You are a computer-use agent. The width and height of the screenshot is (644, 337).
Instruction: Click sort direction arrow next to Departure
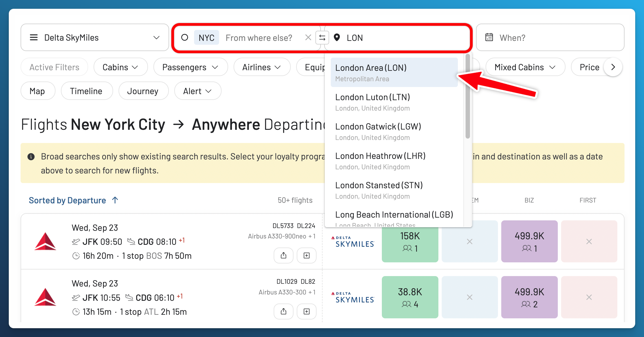tap(115, 200)
